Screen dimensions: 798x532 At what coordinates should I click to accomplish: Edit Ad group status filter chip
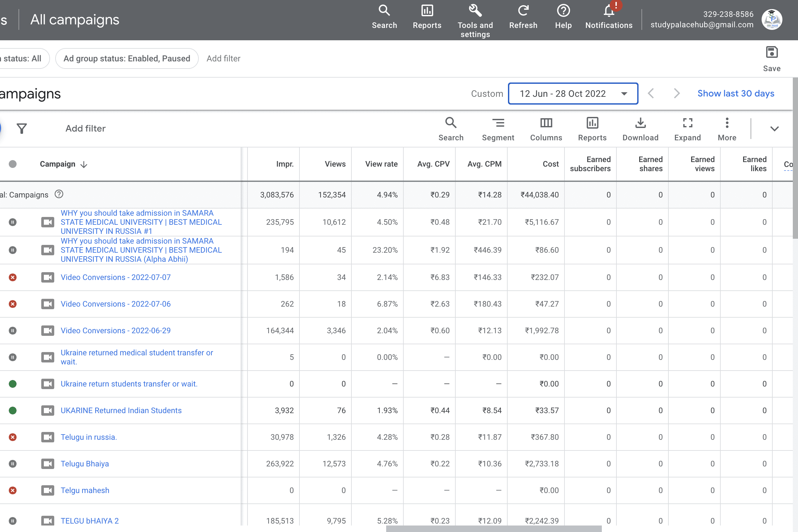click(x=127, y=58)
